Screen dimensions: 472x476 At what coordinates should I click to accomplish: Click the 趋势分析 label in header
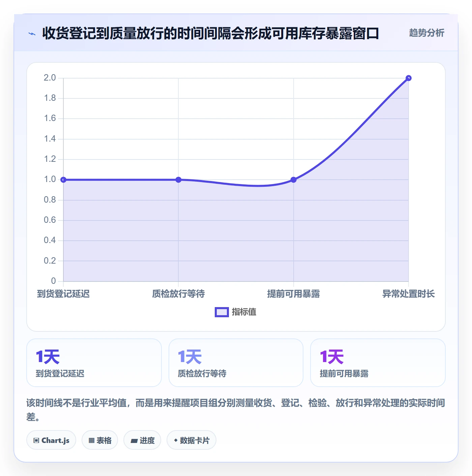(x=426, y=33)
